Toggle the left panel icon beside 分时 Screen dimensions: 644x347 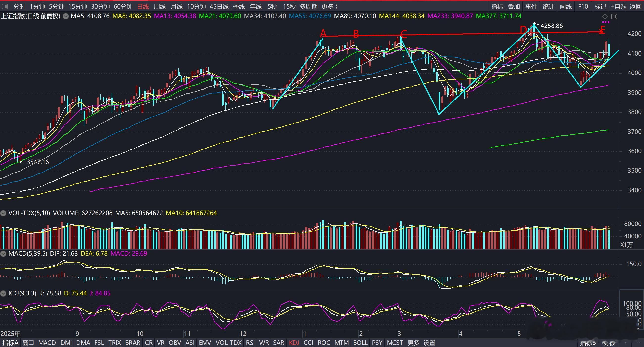pyautogui.click(x=4, y=6)
